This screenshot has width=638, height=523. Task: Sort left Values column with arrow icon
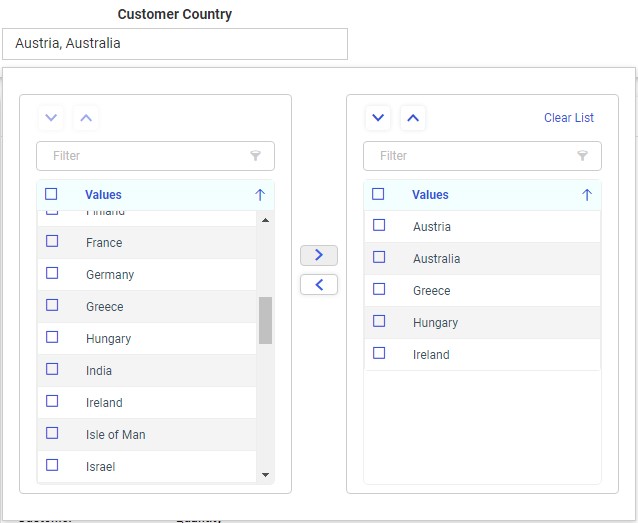click(260, 195)
